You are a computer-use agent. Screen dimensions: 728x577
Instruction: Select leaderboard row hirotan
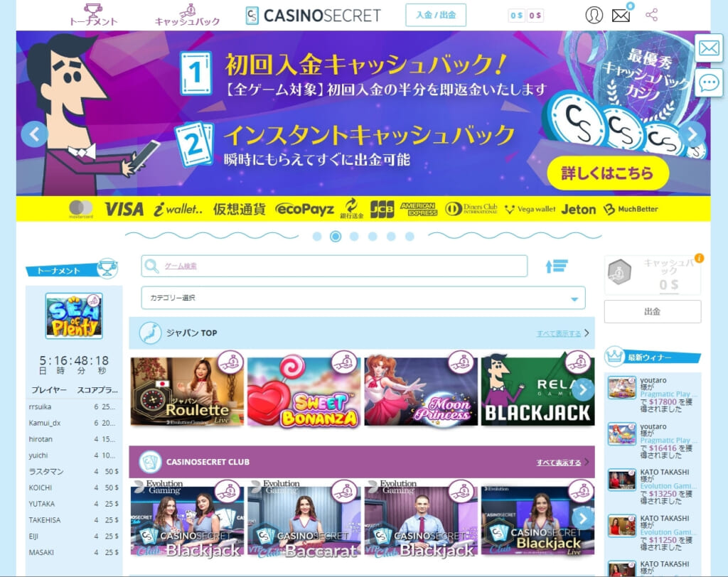click(x=73, y=439)
